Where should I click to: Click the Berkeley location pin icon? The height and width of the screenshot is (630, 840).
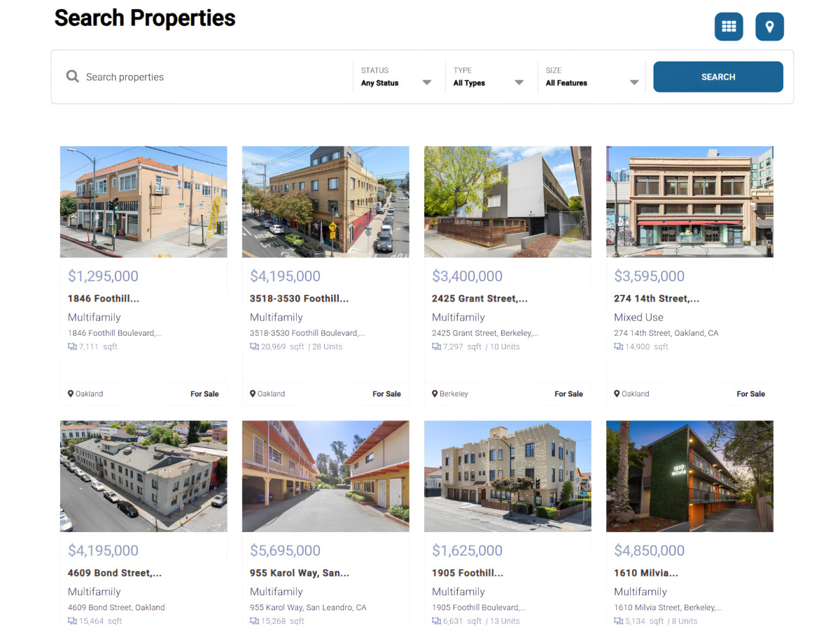(x=435, y=393)
